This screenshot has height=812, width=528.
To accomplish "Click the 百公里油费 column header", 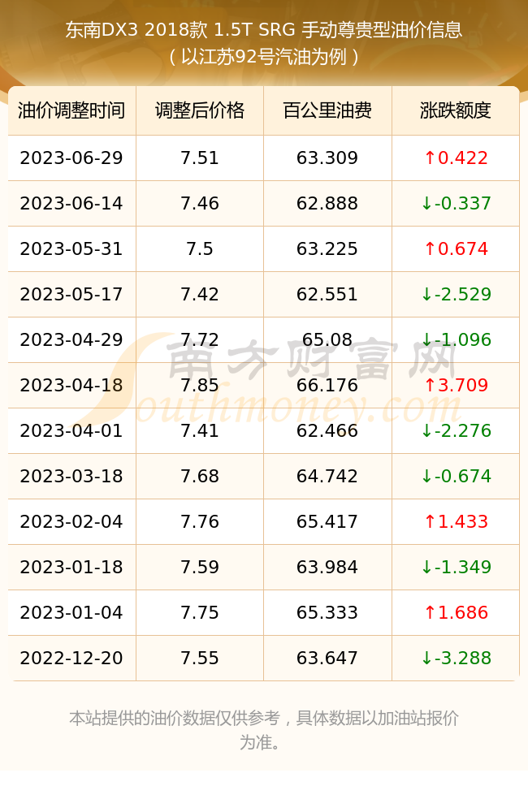I will coord(327,110).
